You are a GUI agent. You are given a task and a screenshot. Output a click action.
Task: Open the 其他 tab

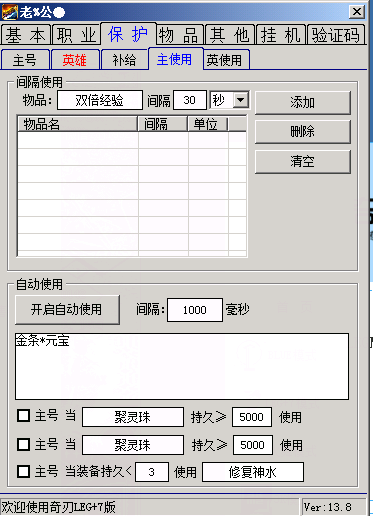(230, 35)
